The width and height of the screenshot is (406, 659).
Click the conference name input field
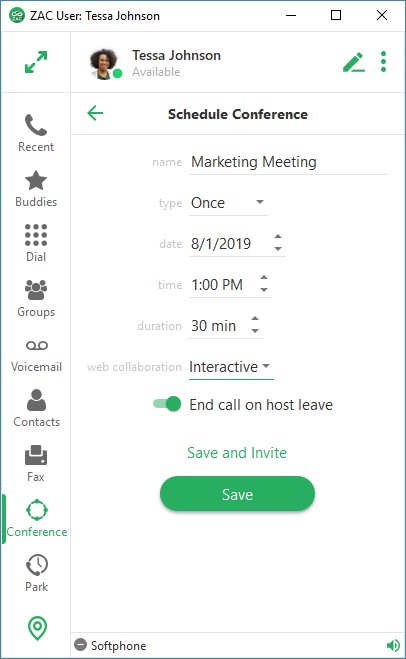(288, 162)
